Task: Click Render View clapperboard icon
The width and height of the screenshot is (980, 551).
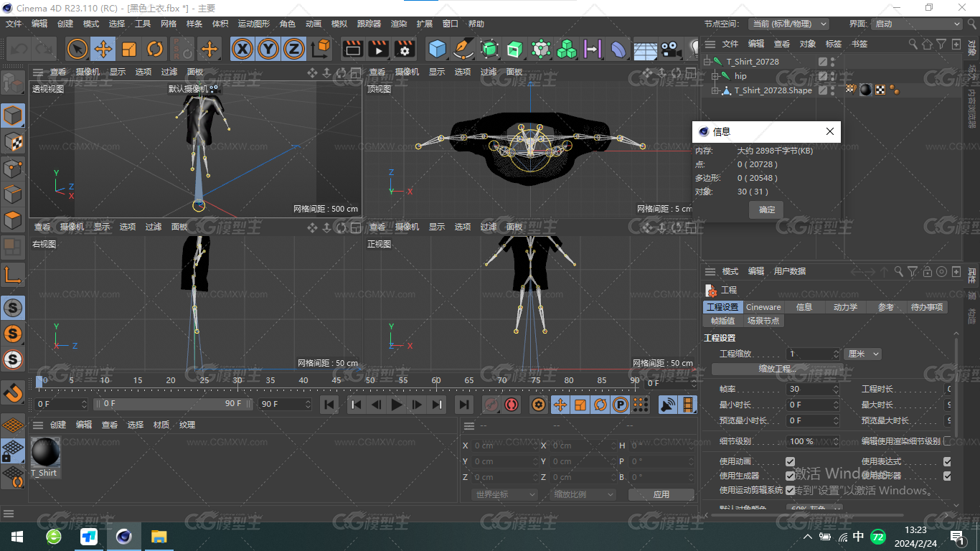Action: pos(352,49)
